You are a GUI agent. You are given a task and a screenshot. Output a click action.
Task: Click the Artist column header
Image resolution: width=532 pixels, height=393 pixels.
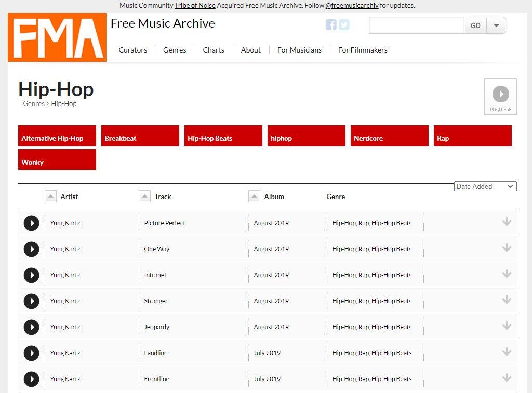pos(69,197)
